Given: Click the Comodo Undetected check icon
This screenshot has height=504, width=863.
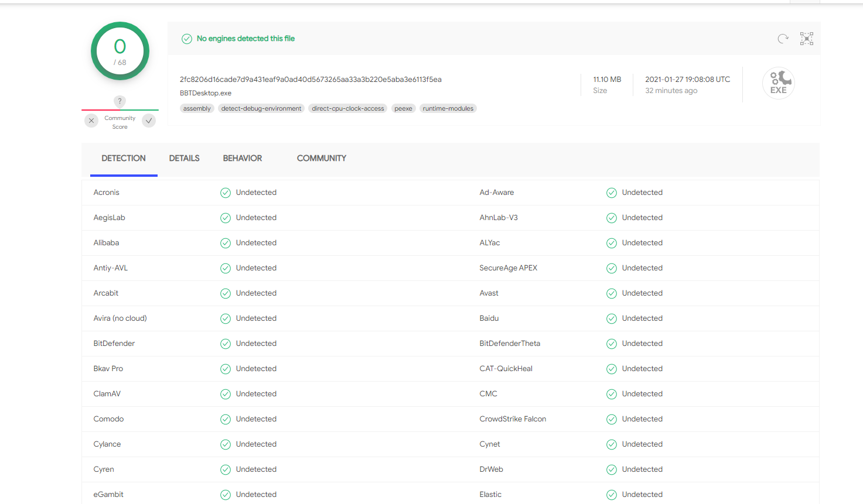Looking at the screenshot, I should point(226,419).
